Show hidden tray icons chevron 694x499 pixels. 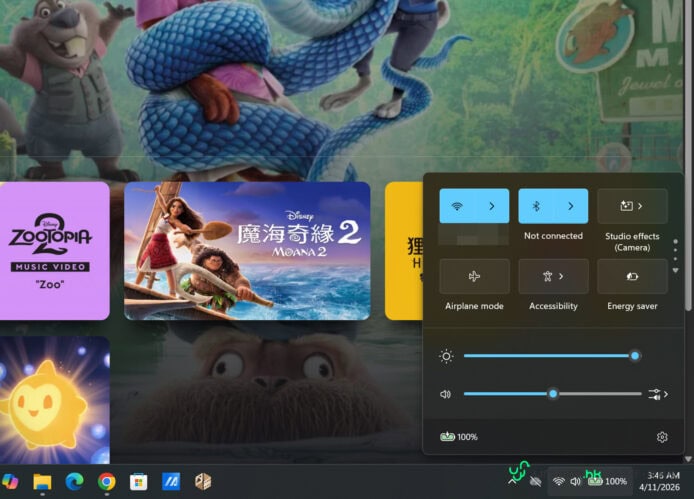click(513, 481)
